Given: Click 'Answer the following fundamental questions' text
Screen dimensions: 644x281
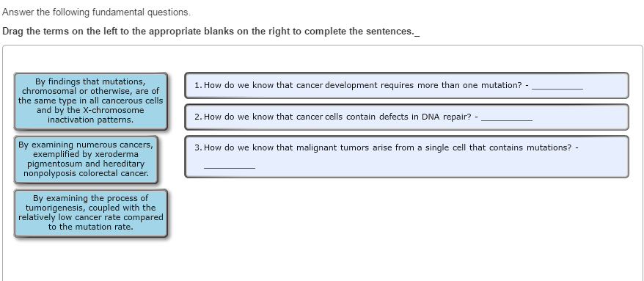Looking at the screenshot, I should coord(97,12).
